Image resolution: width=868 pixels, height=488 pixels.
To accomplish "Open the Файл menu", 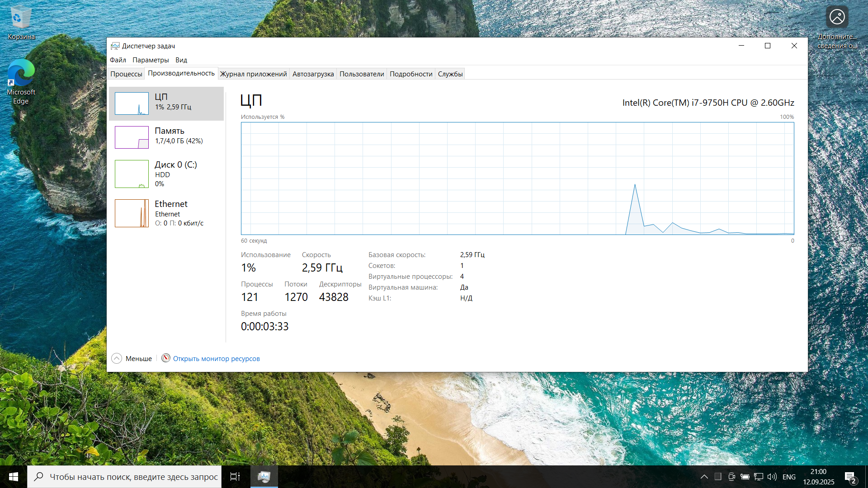I will pos(118,60).
